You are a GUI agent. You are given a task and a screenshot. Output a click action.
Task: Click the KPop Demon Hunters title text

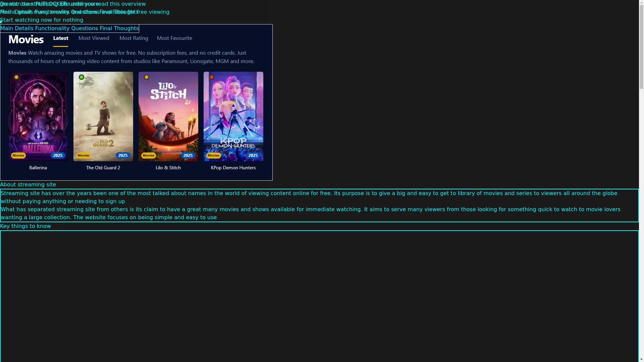pyautogui.click(x=233, y=168)
